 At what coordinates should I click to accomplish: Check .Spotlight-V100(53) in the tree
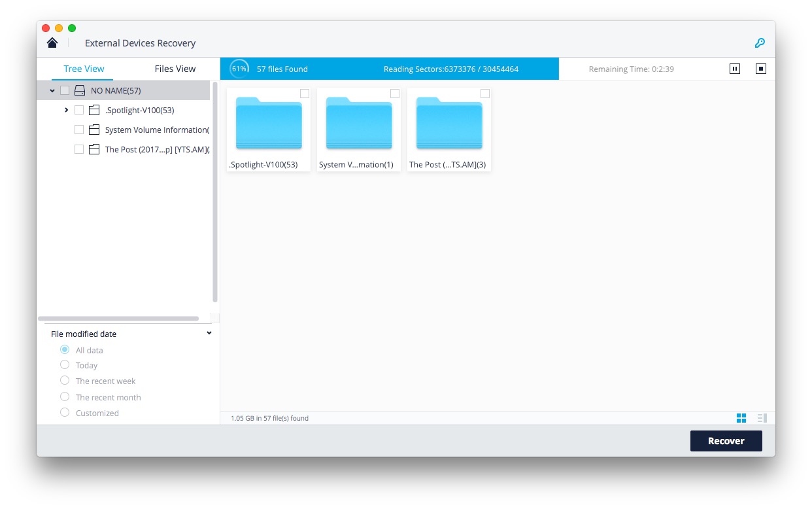click(x=79, y=110)
